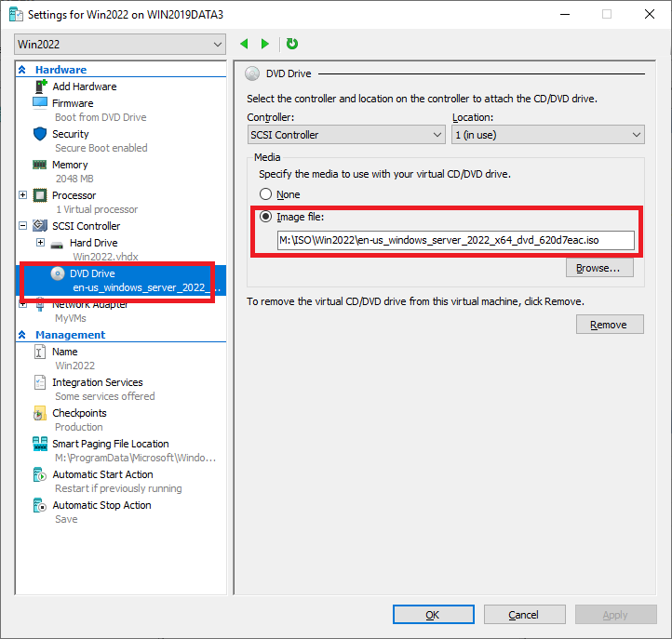
Task: Select the Firmware tree item
Action: coord(73,103)
